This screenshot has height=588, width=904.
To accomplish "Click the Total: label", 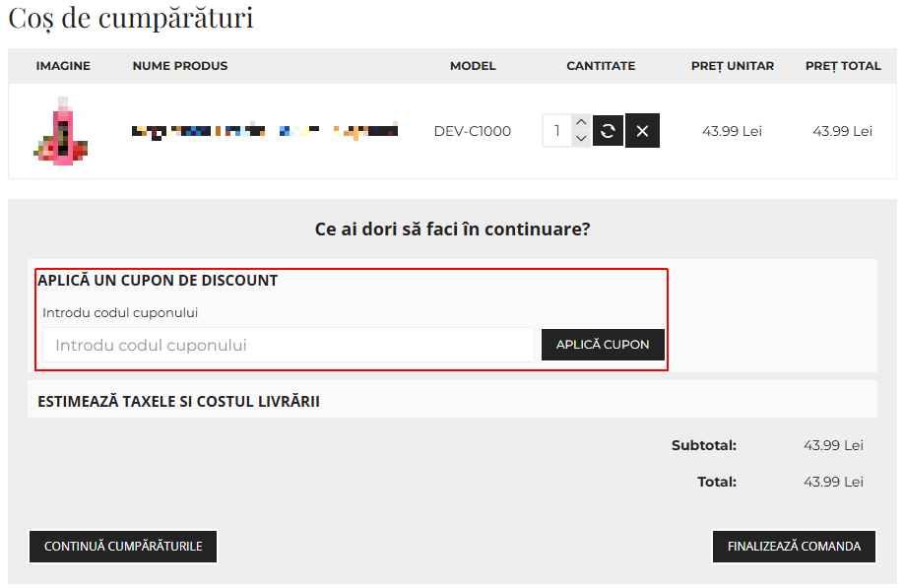I will pyautogui.click(x=717, y=482).
